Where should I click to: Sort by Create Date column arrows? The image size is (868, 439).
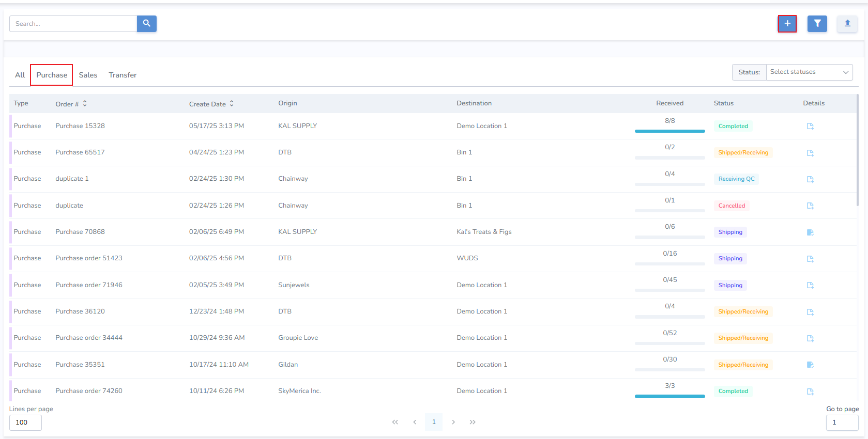coord(232,104)
